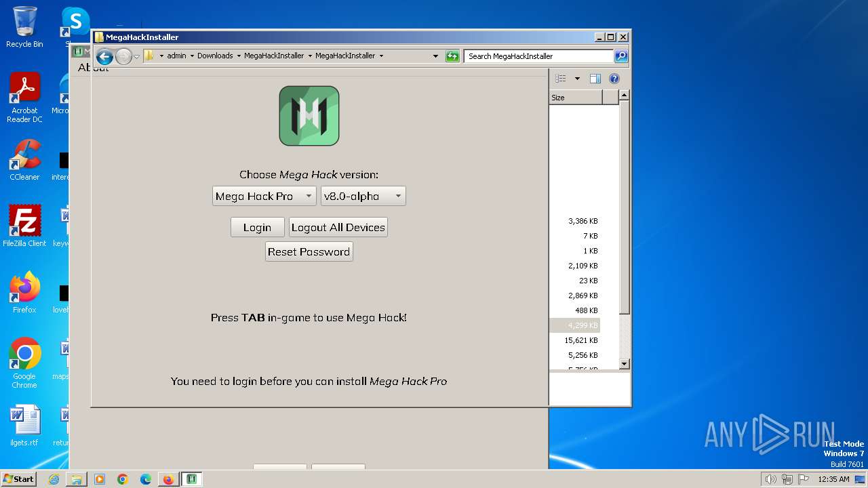The width and height of the screenshot is (868, 488).
Task: Open Recycle Bin desktop icon
Action: 24,27
